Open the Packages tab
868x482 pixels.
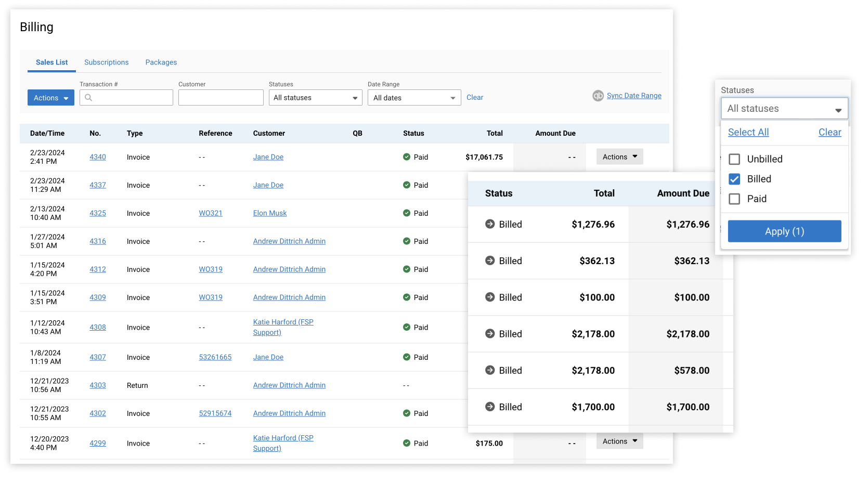point(161,62)
